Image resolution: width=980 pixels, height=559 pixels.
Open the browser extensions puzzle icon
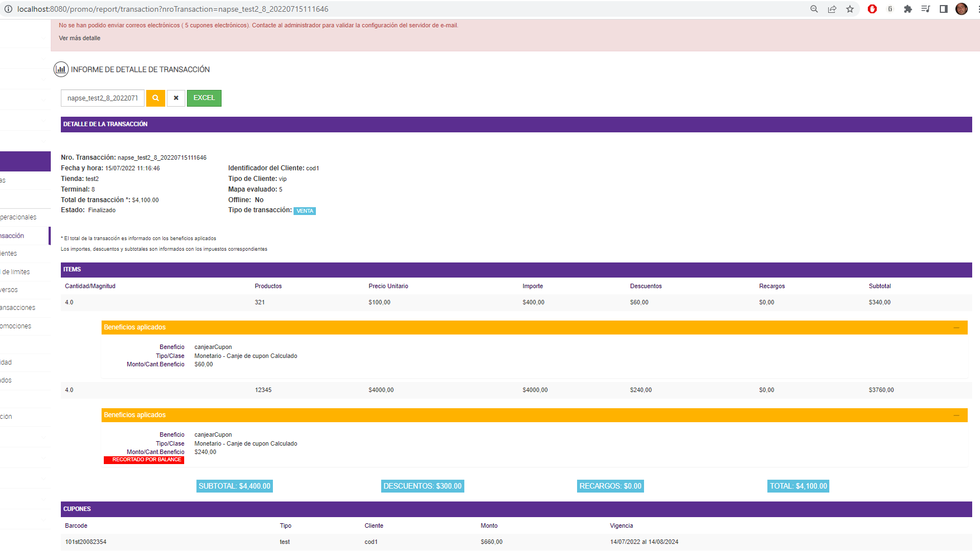click(908, 9)
